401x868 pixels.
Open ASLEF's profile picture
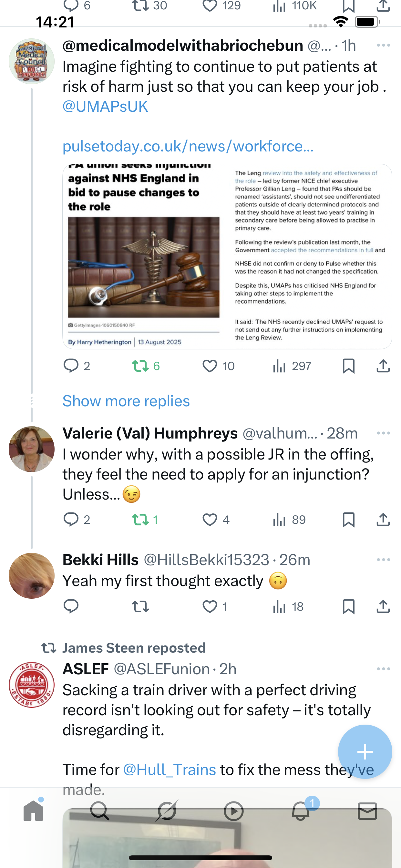(x=32, y=684)
